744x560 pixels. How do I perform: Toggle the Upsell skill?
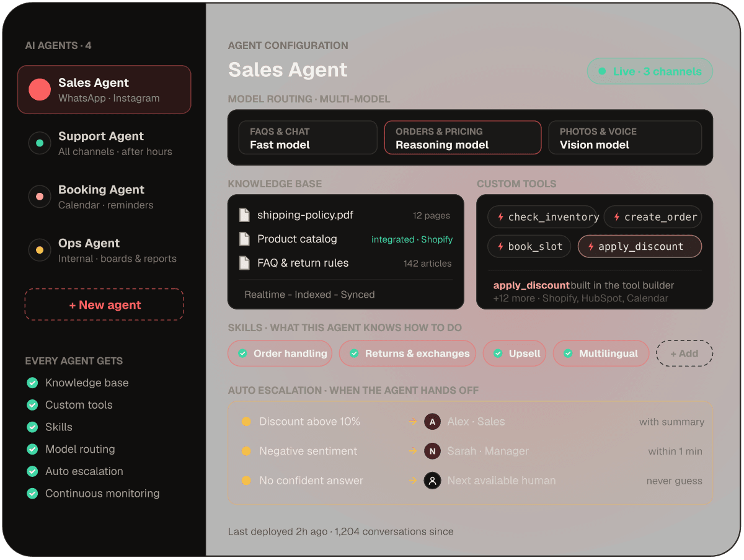click(515, 353)
